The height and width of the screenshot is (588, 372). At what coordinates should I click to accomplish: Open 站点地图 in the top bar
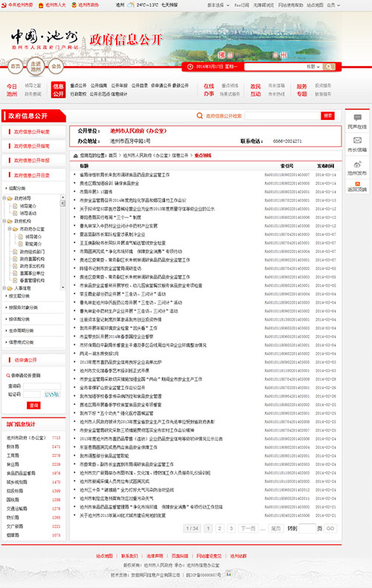tap(315, 5)
